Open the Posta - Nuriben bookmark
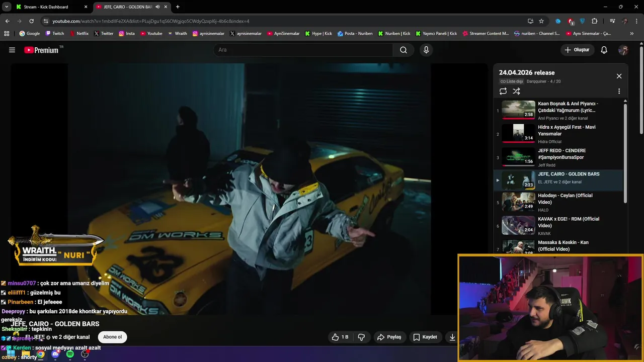Image resolution: width=644 pixels, height=362 pixels. (355, 34)
